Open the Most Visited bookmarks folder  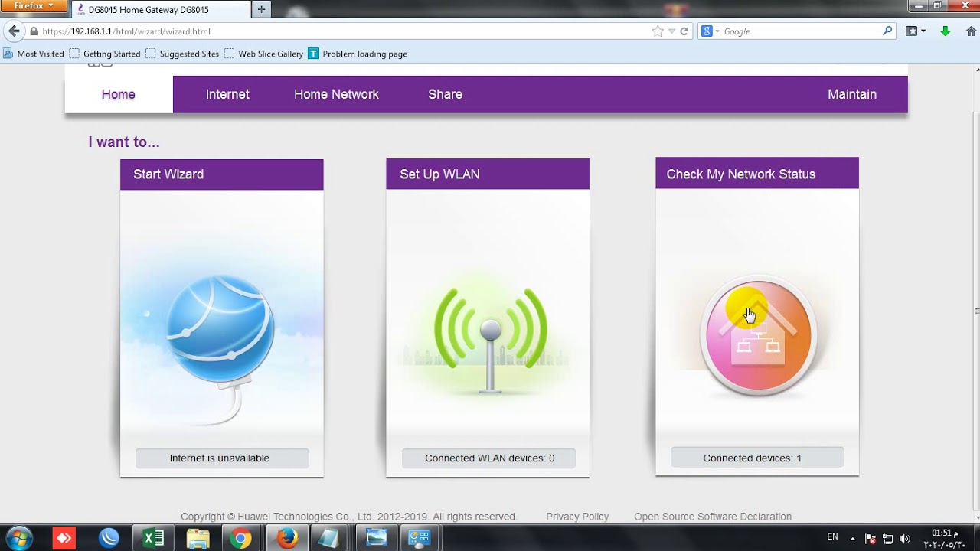click(34, 54)
